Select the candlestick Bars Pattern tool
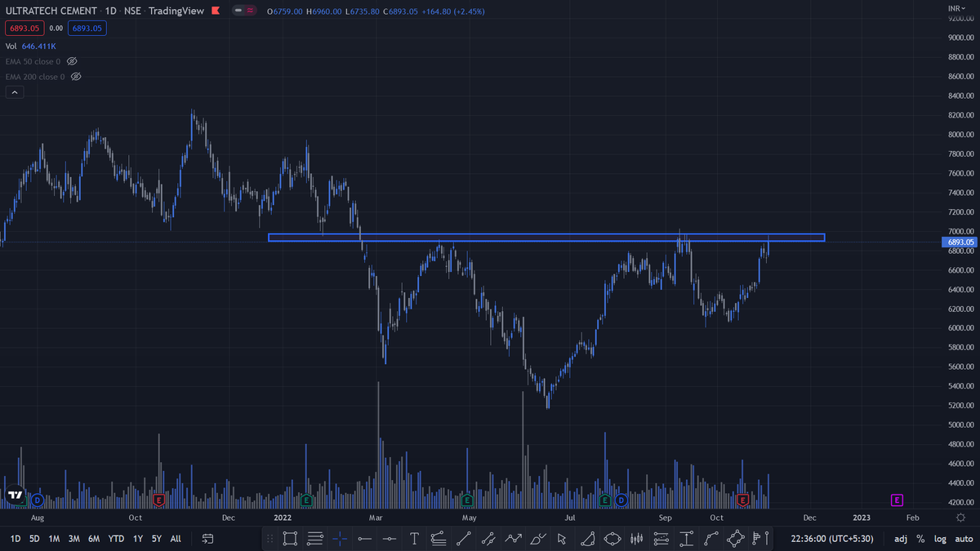Viewport: 980px width, 551px height. pos(638,538)
